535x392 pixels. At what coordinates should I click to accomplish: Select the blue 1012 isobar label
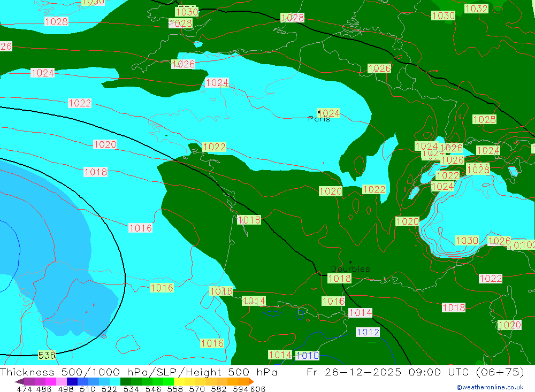point(368,332)
